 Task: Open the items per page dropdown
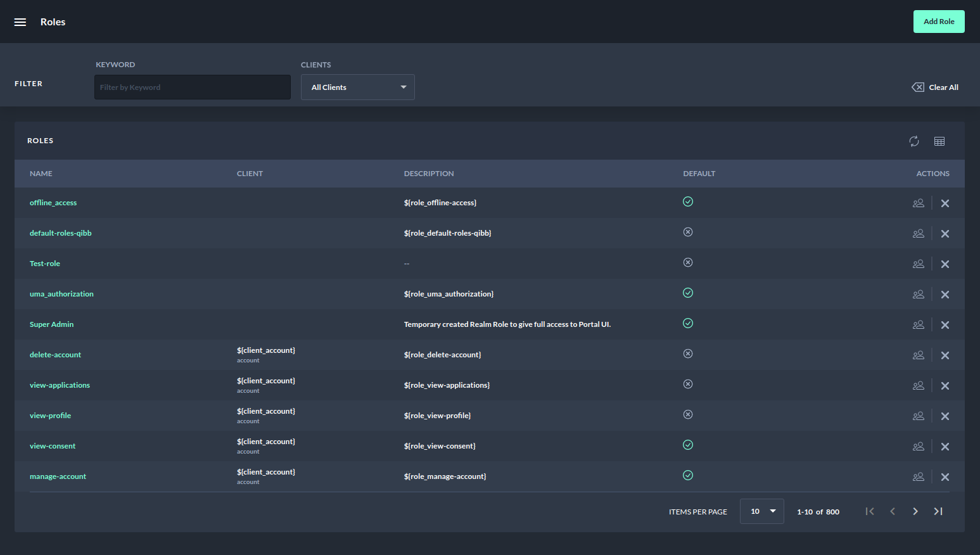tap(761, 511)
